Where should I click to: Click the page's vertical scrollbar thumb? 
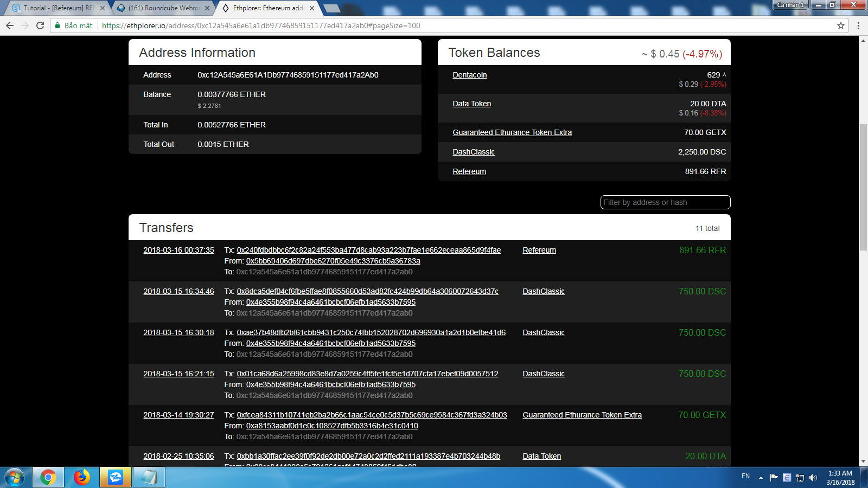click(x=863, y=188)
